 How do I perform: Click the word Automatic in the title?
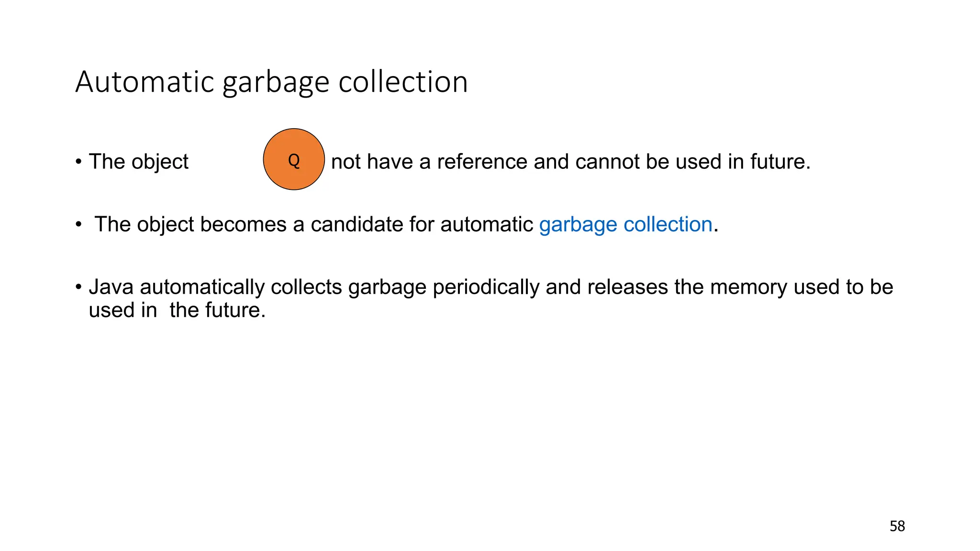pos(145,81)
